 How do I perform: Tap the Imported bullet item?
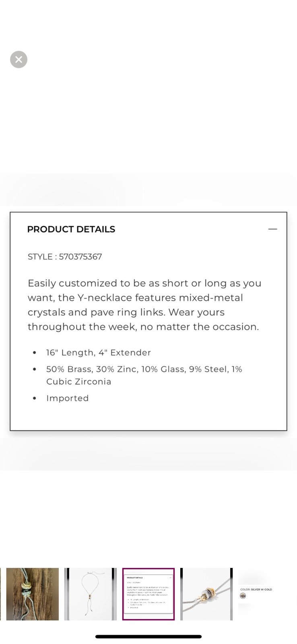tap(68, 398)
